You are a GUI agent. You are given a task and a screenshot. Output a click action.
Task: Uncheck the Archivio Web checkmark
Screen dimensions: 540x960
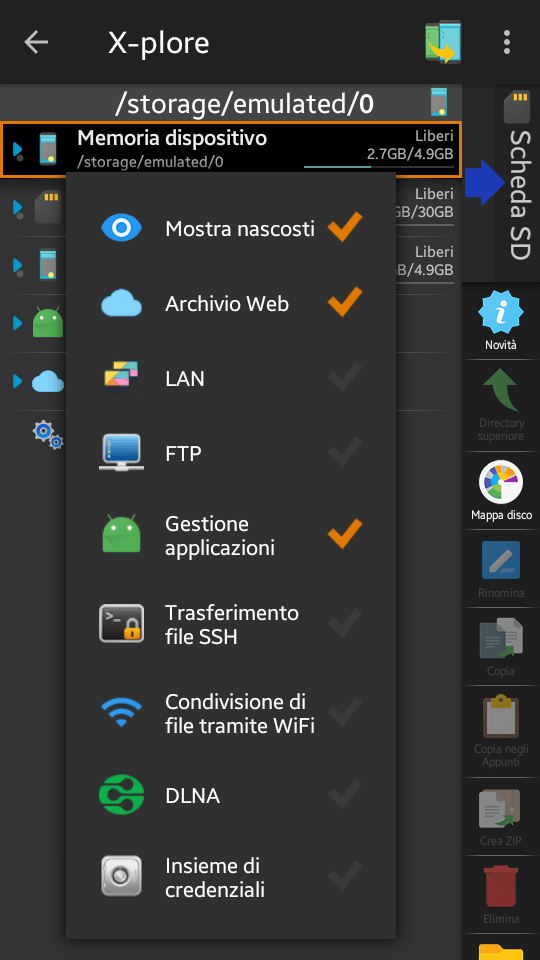[345, 302]
